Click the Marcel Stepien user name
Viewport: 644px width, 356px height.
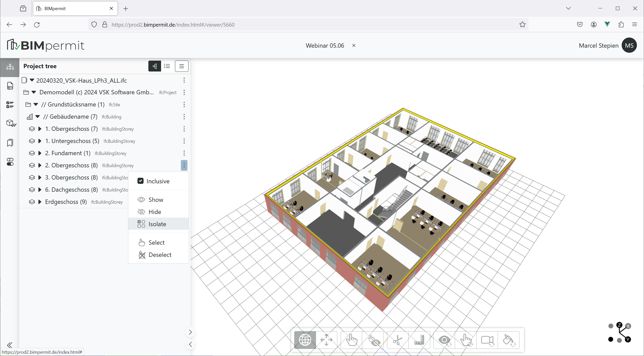click(599, 46)
